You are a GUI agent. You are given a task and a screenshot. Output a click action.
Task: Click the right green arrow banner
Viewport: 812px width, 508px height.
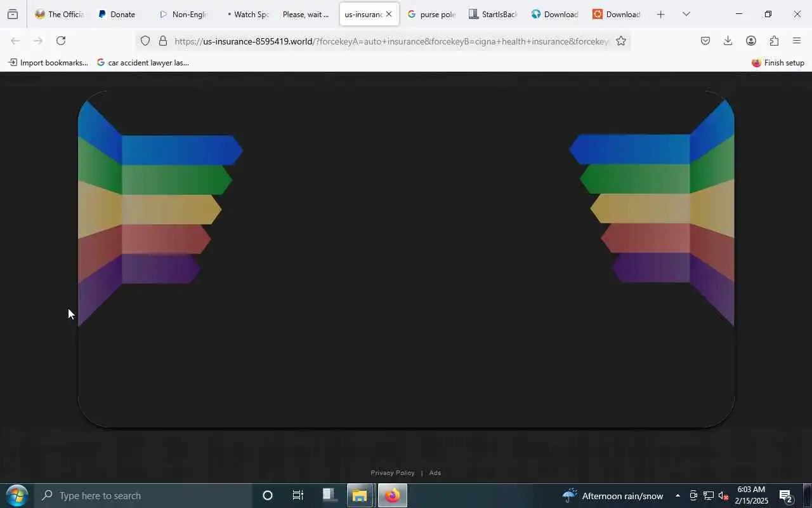[x=635, y=179]
